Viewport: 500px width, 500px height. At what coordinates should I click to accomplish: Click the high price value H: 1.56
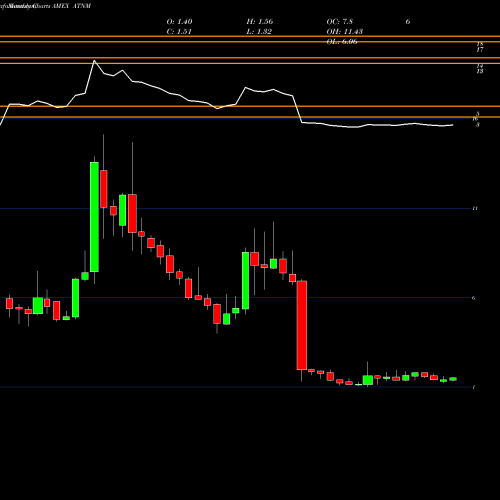(260, 22)
